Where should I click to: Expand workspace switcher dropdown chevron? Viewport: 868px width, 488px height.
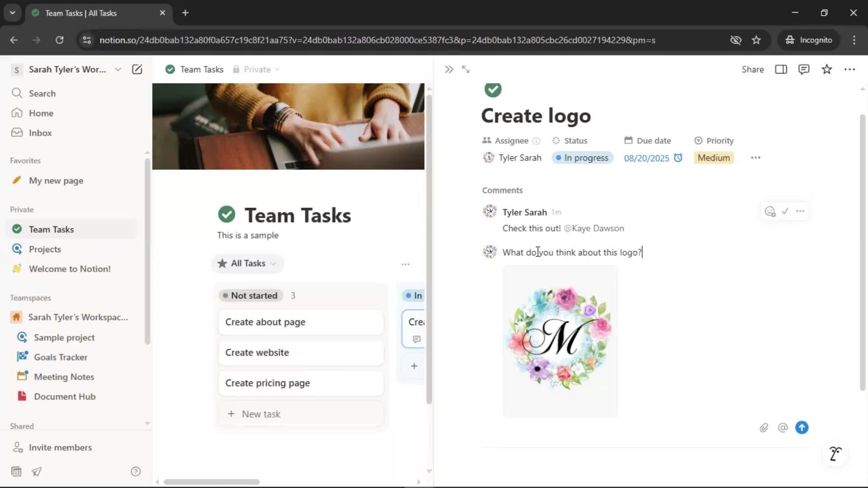point(118,69)
